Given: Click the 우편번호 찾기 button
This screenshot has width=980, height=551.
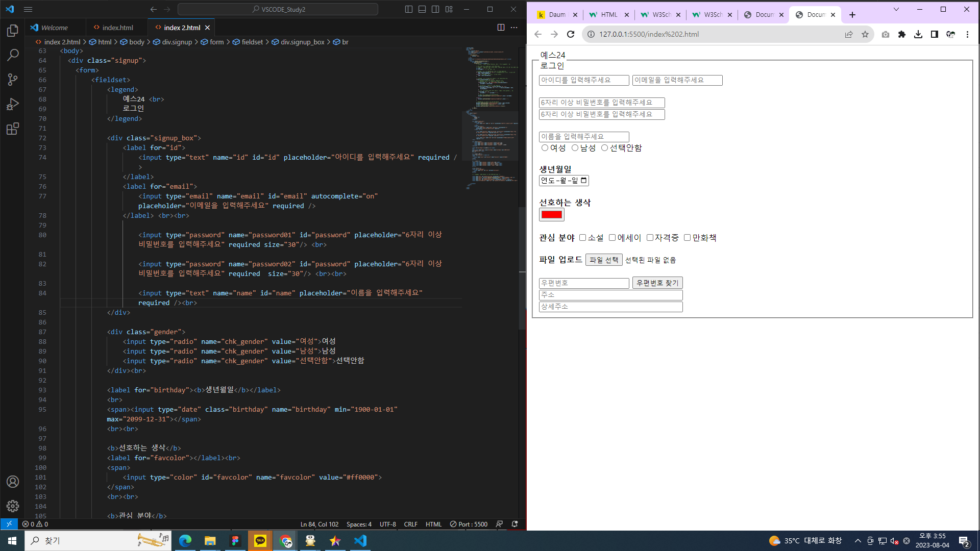Looking at the screenshot, I should click(657, 283).
